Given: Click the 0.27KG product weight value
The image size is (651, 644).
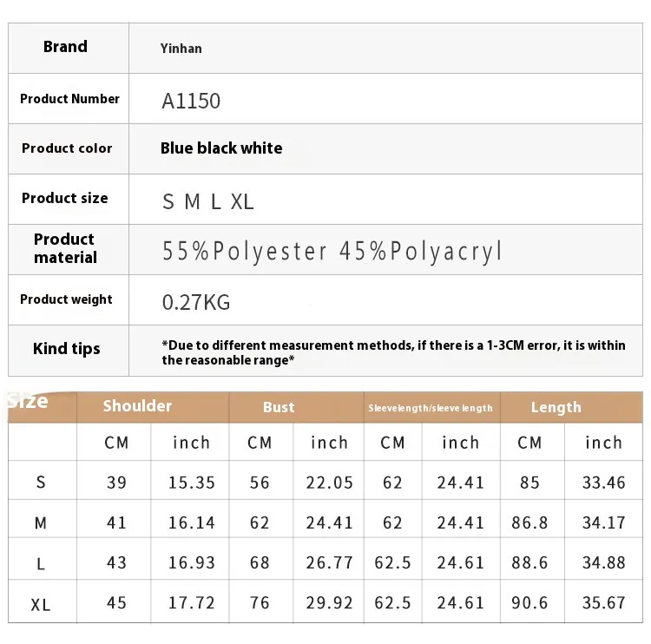Looking at the screenshot, I should pyautogui.click(x=196, y=302).
